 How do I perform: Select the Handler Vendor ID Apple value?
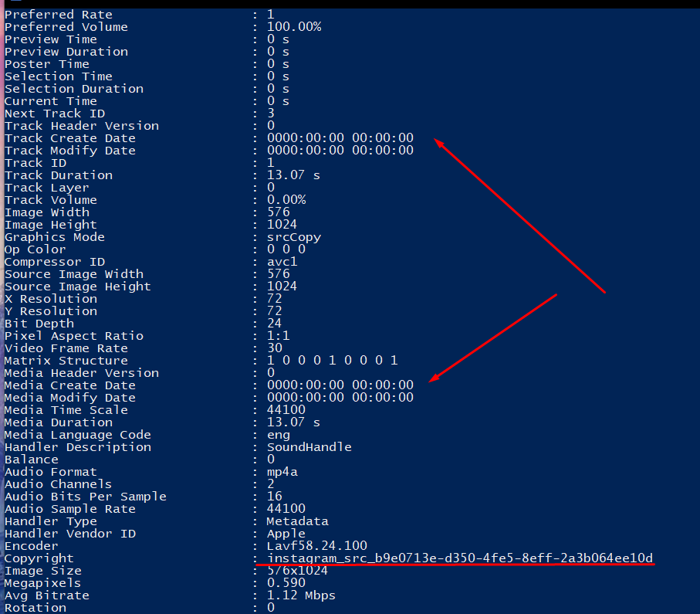(286, 534)
